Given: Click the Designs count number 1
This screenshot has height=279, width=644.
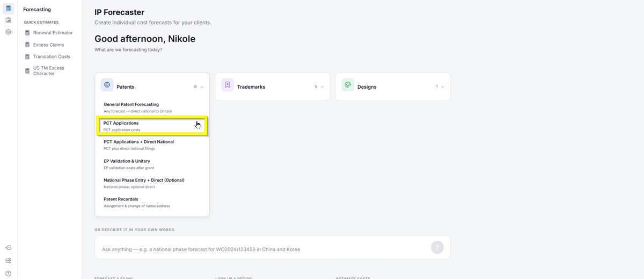Looking at the screenshot, I should (x=437, y=87).
